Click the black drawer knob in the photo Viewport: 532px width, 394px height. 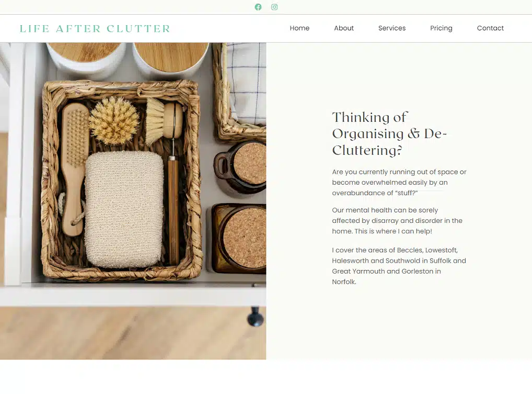click(x=255, y=317)
